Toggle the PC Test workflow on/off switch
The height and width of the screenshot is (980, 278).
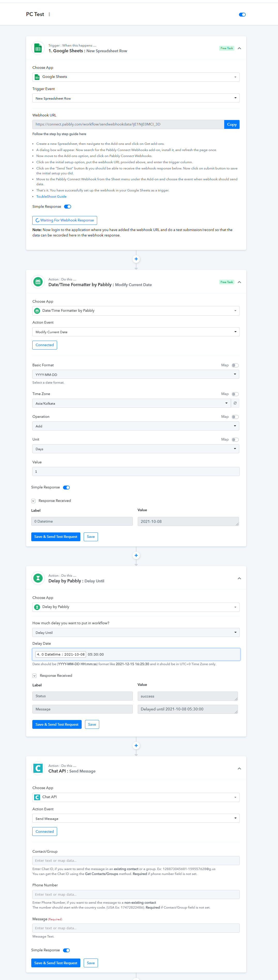tap(242, 14)
